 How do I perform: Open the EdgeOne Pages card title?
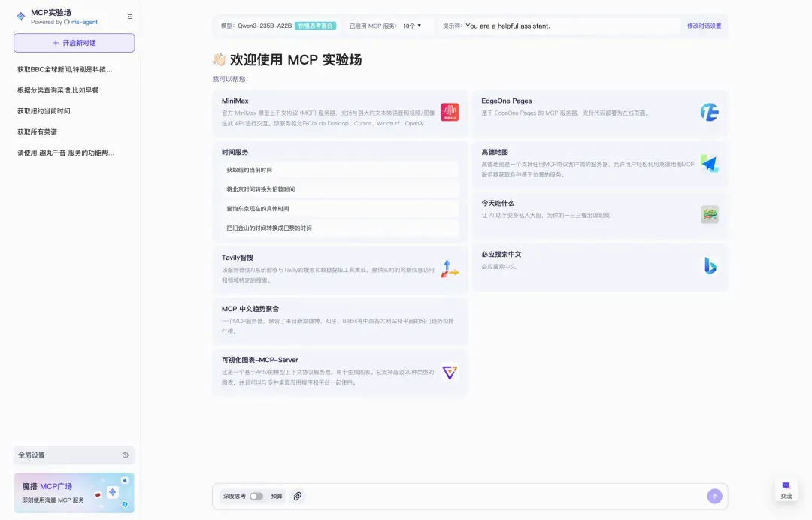point(507,101)
